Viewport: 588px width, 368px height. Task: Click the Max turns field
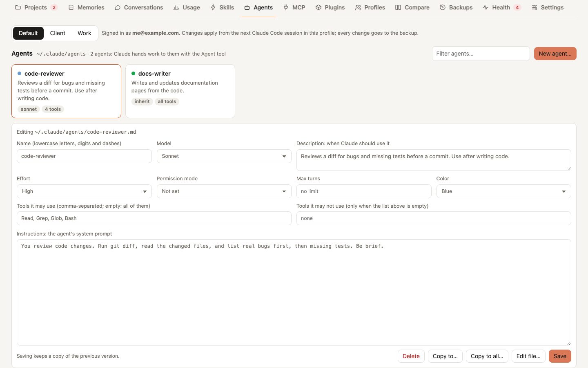tap(364, 191)
